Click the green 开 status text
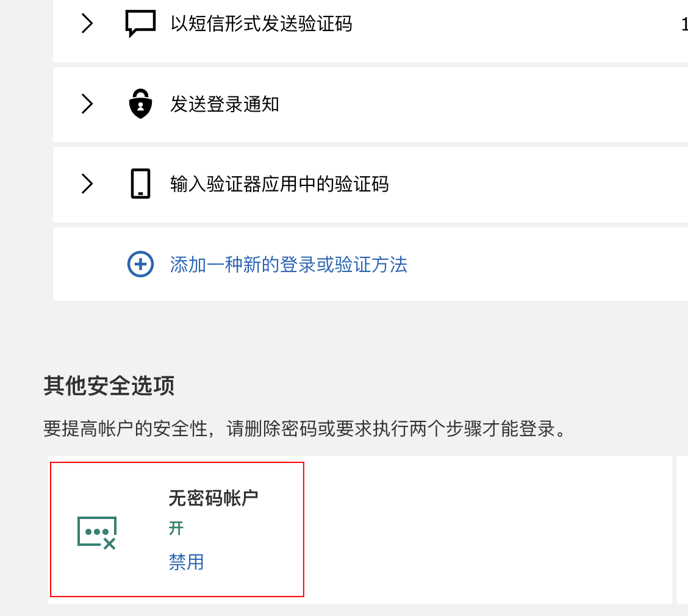This screenshot has height=616, width=688. pos(176,528)
